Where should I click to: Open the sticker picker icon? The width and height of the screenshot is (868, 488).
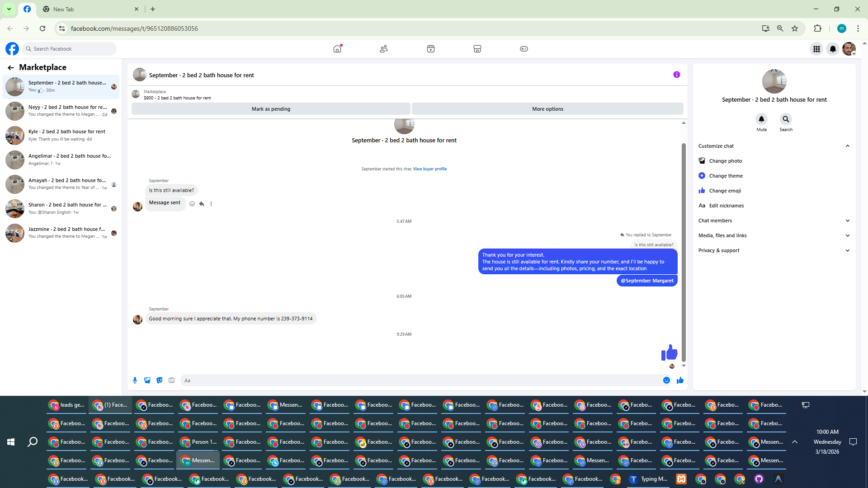pyautogui.click(x=159, y=380)
